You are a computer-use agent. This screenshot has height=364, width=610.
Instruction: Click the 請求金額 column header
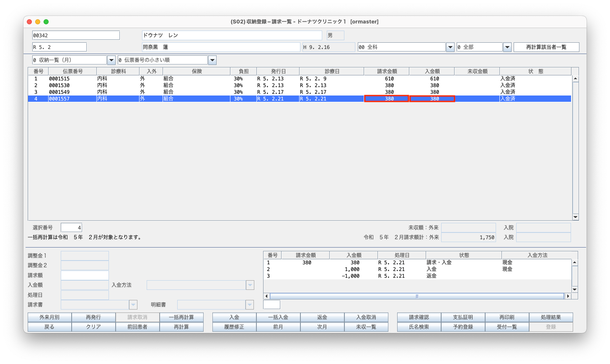[386, 71]
